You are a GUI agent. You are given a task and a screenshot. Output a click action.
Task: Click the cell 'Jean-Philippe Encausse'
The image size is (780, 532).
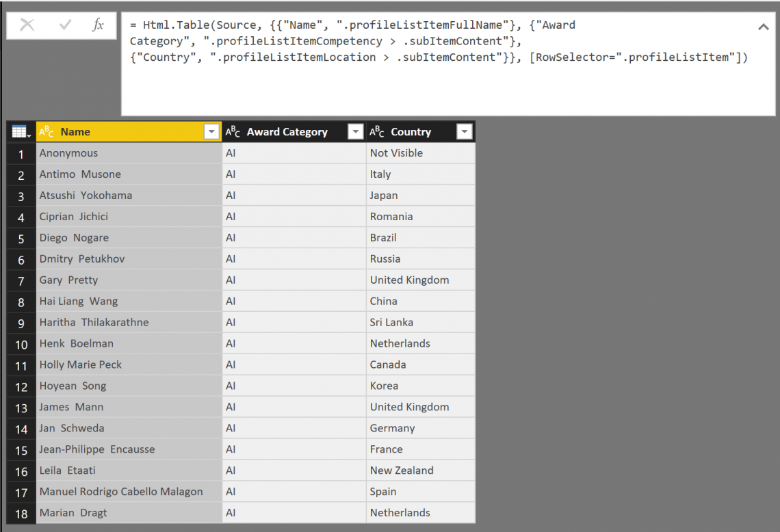[129, 449]
